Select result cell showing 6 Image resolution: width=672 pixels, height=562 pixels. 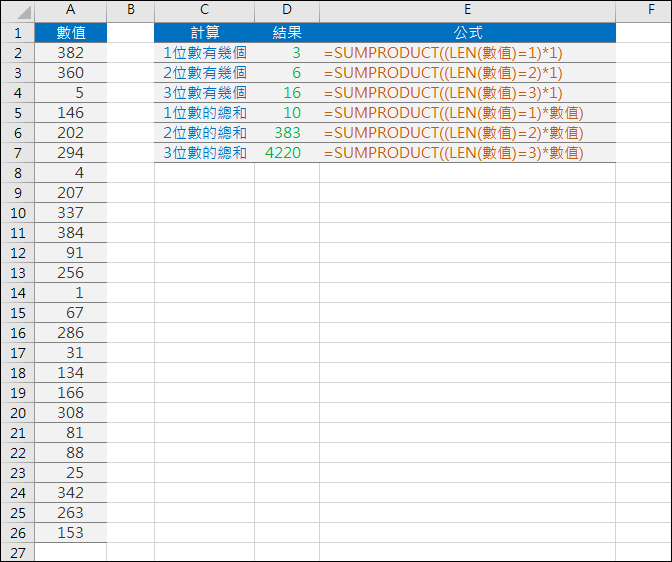point(287,73)
